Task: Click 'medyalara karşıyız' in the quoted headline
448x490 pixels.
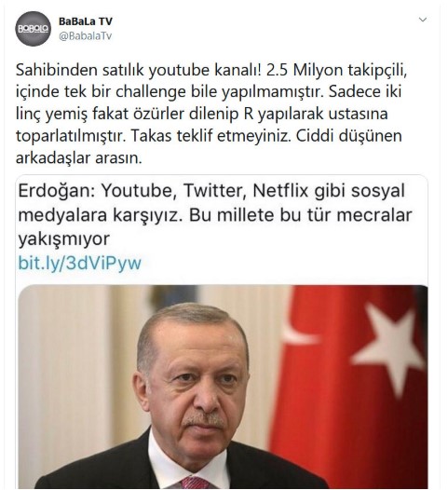Action: click(100, 215)
